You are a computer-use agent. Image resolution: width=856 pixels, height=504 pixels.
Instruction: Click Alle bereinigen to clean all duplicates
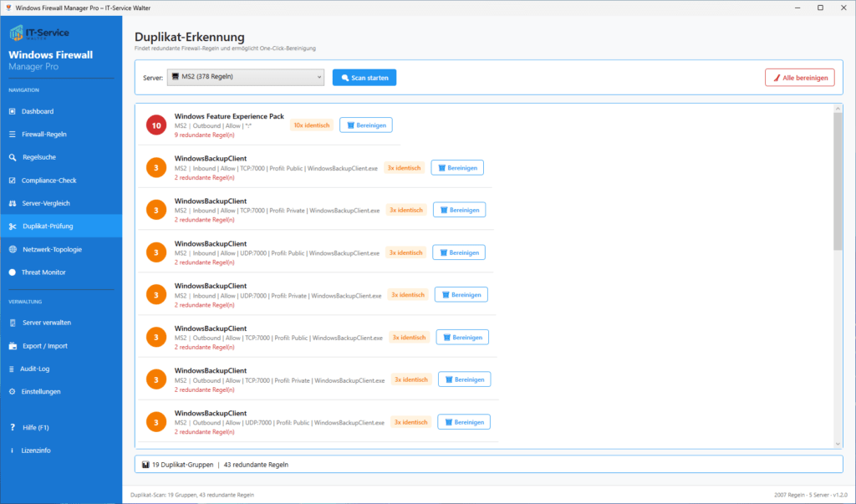click(799, 76)
